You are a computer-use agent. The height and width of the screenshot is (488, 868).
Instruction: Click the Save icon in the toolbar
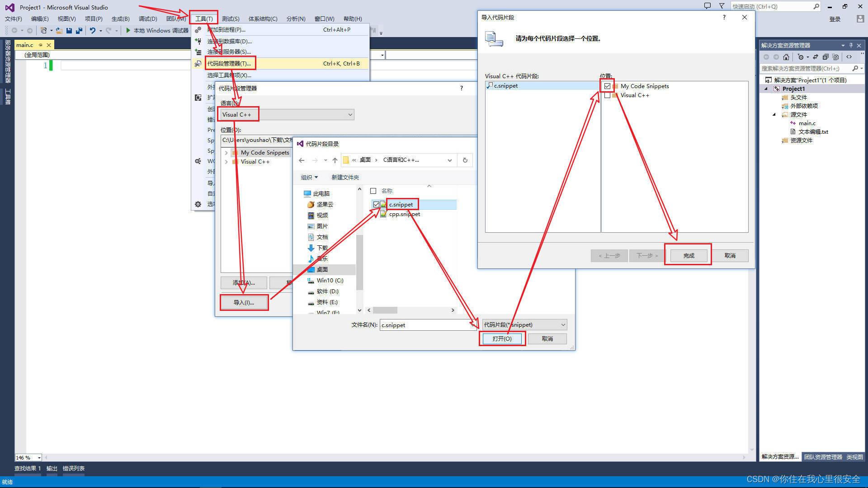(69, 30)
